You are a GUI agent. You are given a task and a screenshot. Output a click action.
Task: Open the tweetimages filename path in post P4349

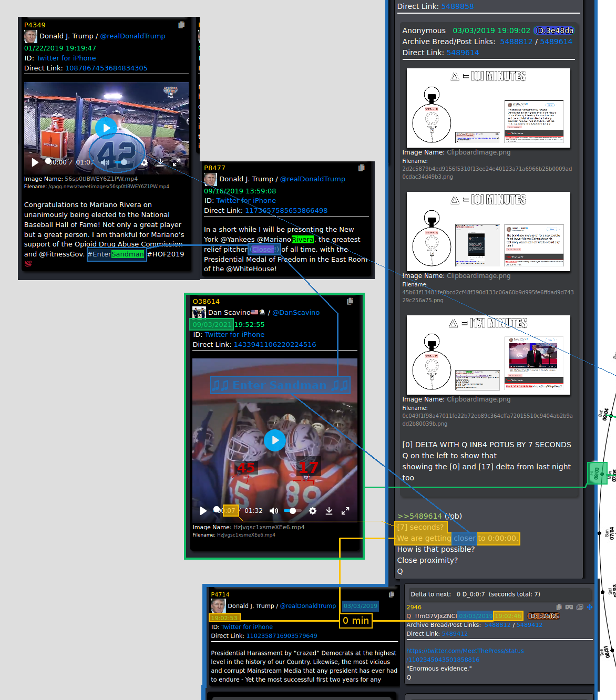[109, 187]
